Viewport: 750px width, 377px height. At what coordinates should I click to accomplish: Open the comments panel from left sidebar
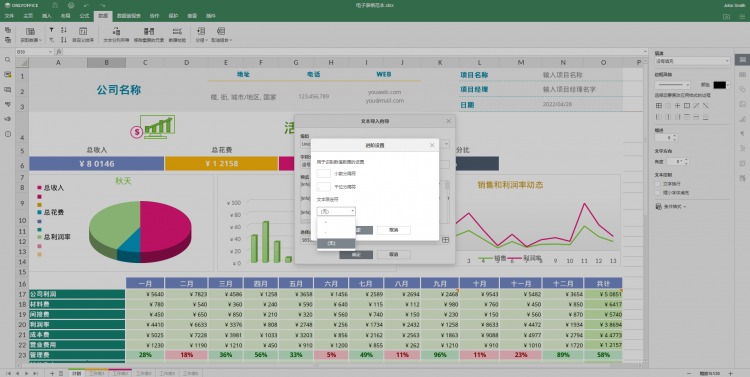click(x=8, y=75)
